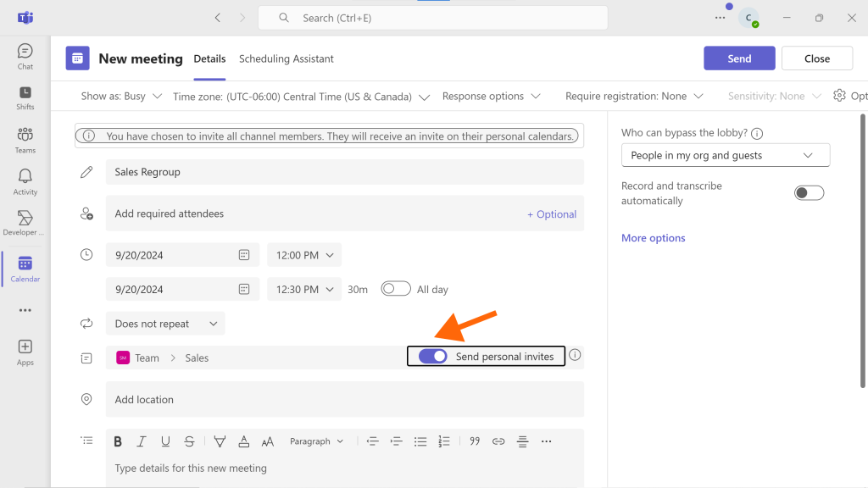This screenshot has width=868, height=488.
Task: Enable Record and transcribe automatically
Action: [x=809, y=193]
